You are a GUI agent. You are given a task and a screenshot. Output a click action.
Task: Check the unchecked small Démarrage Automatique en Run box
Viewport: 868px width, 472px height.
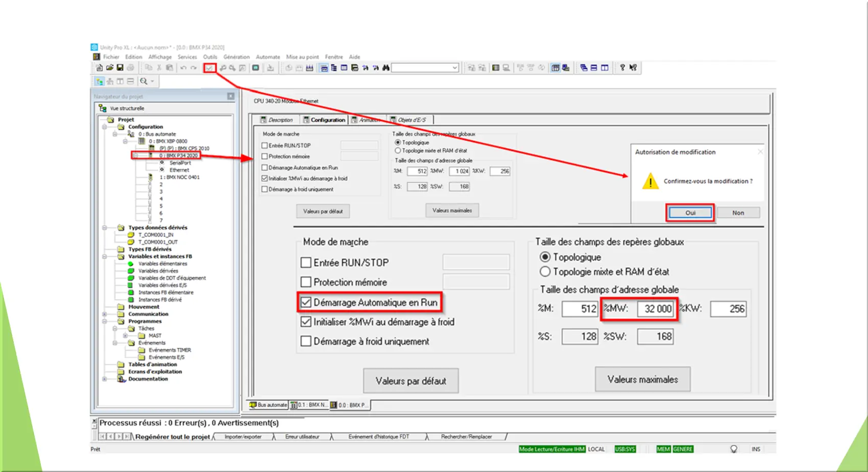[264, 168]
